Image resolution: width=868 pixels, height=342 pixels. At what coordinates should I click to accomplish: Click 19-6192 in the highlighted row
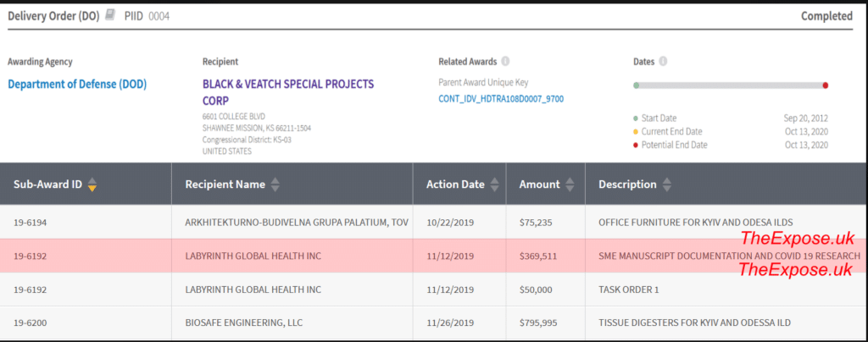(x=30, y=256)
